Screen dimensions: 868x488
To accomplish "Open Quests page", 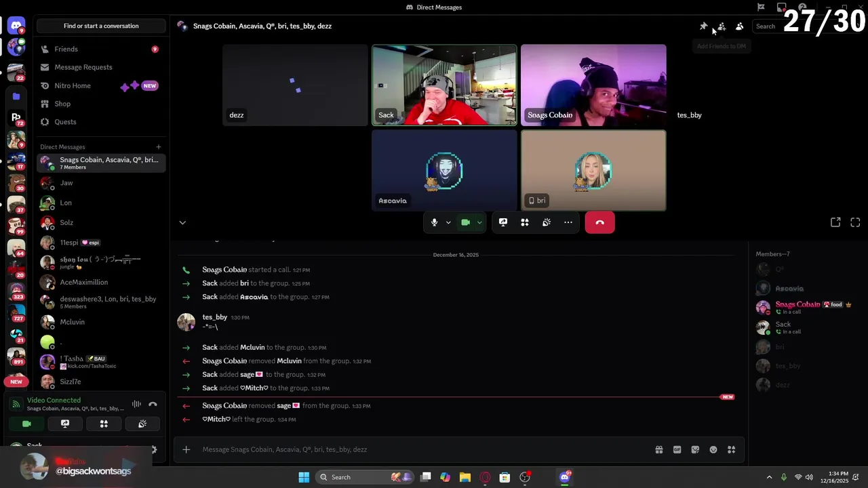I will pos(101,122).
